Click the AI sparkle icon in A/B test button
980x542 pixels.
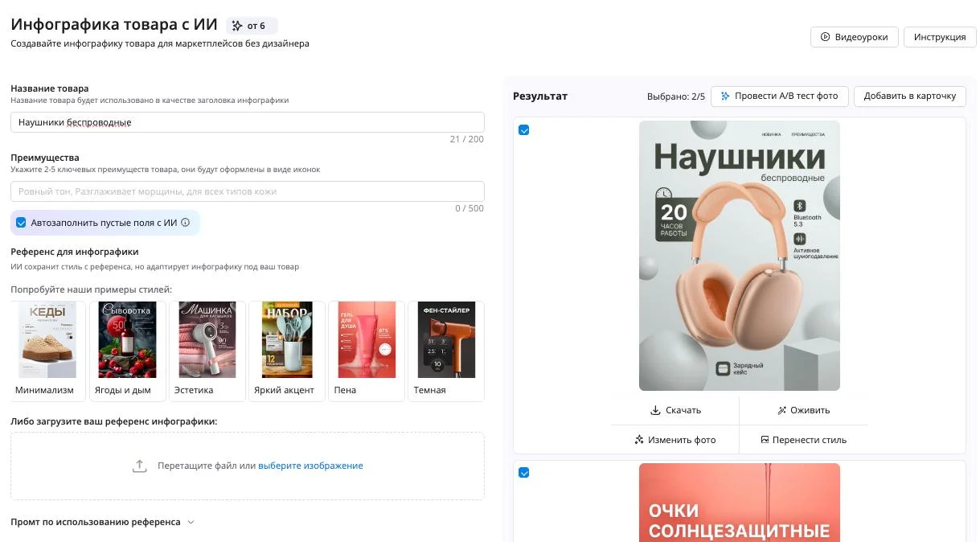pyautogui.click(x=725, y=96)
